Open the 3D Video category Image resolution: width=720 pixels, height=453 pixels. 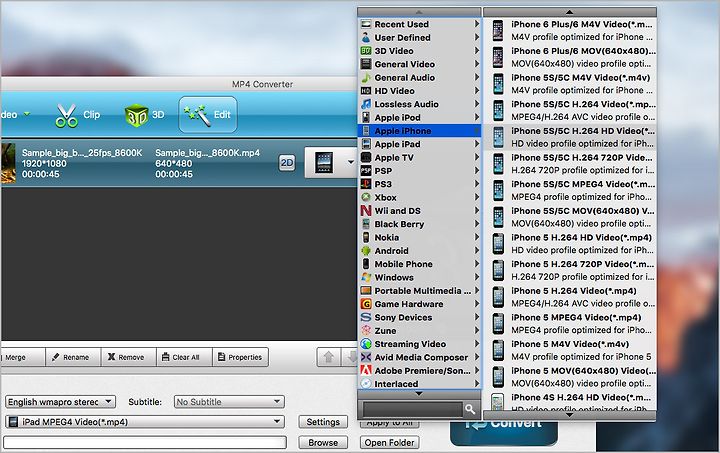[x=419, y=50]
